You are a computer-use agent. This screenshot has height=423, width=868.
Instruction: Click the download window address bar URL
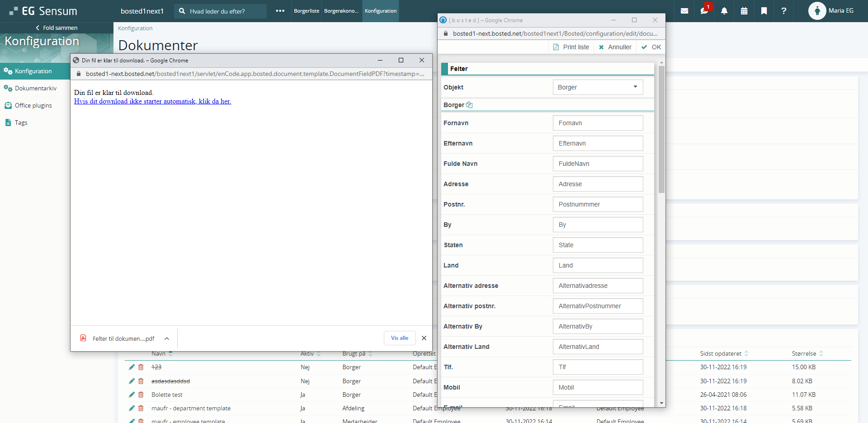coord(255,74)
